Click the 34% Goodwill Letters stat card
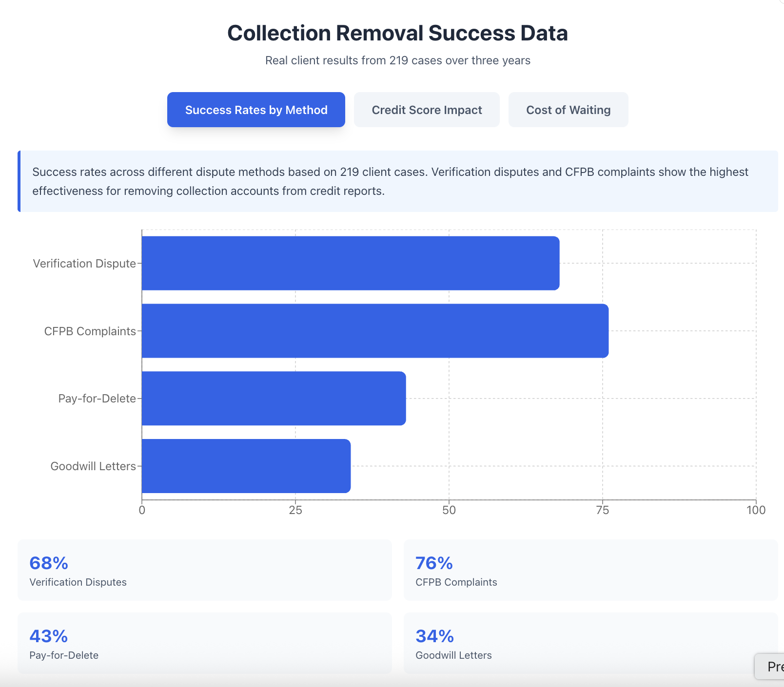The image size is (784, 687). (x=591, y=643)
